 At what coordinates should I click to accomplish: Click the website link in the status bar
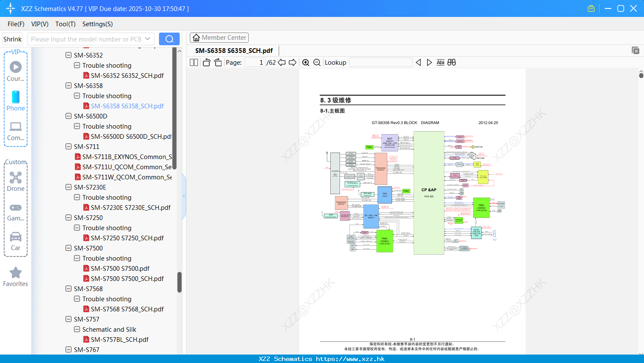pos(350,359)
